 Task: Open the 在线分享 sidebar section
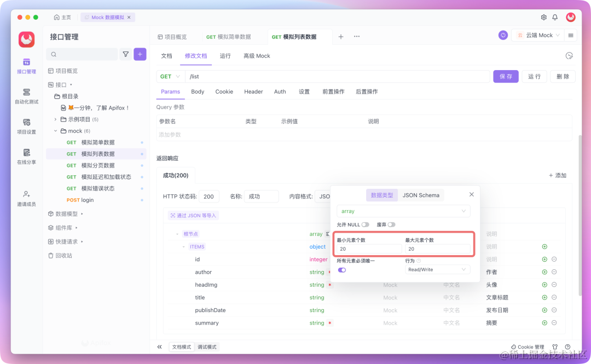click(x=26, y=157)
